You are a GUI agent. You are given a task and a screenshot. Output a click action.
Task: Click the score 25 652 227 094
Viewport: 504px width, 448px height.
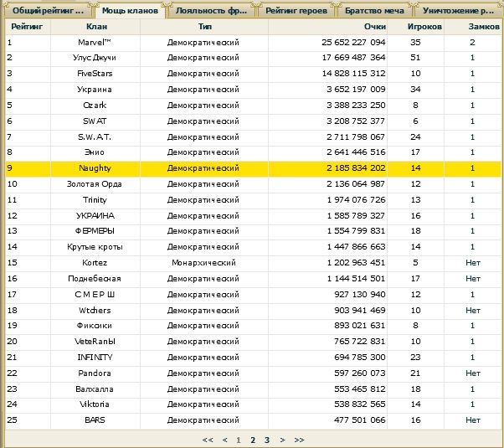tap(353, 43)
